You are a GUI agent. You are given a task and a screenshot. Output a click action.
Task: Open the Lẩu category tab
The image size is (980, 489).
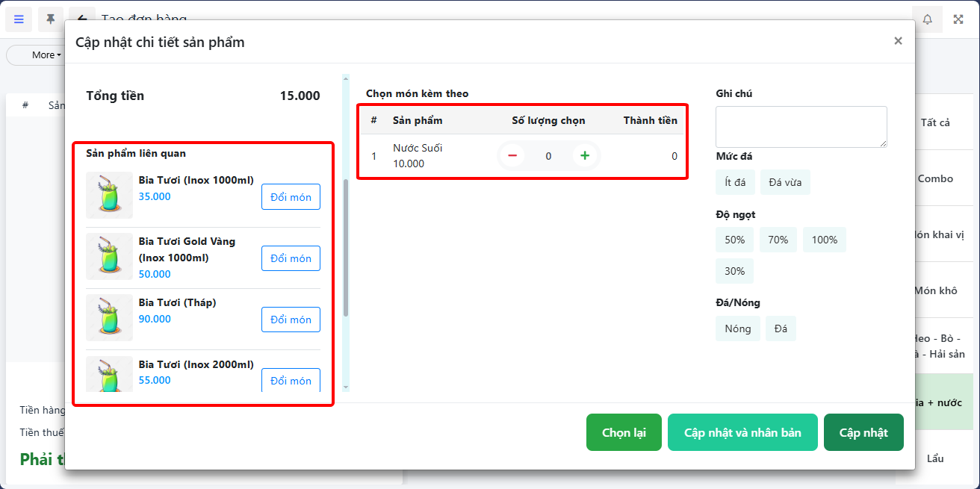coord(935,458)
